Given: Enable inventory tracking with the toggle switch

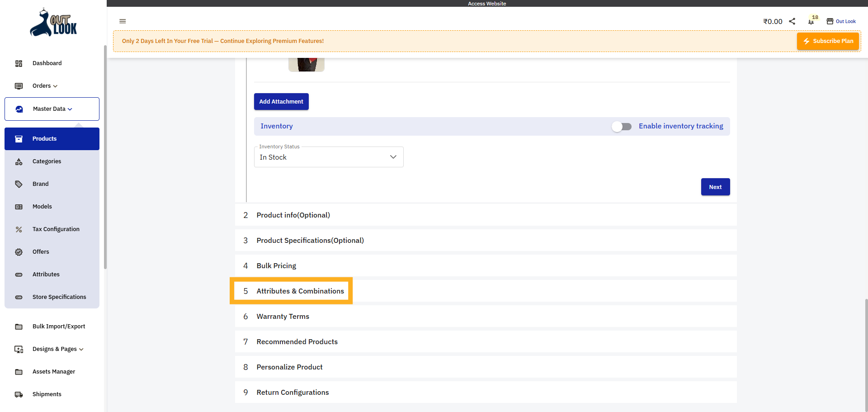Looking at the screenshot, I should [622, 127].
